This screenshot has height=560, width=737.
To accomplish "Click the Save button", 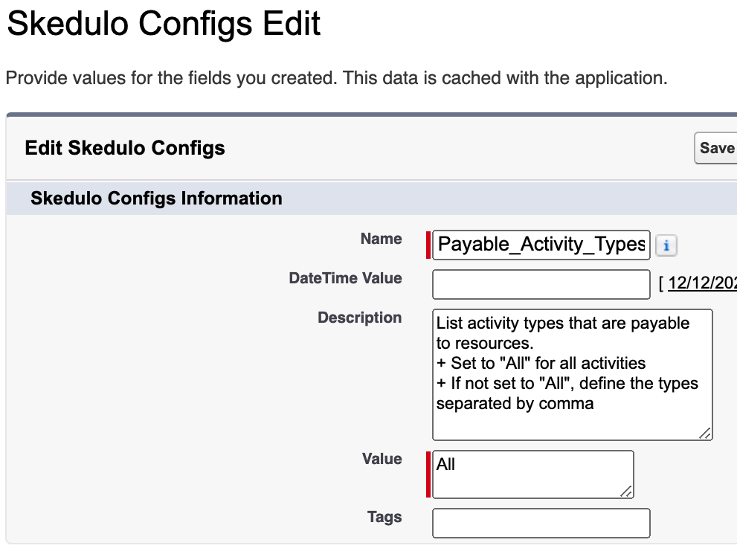I will 716,148.
